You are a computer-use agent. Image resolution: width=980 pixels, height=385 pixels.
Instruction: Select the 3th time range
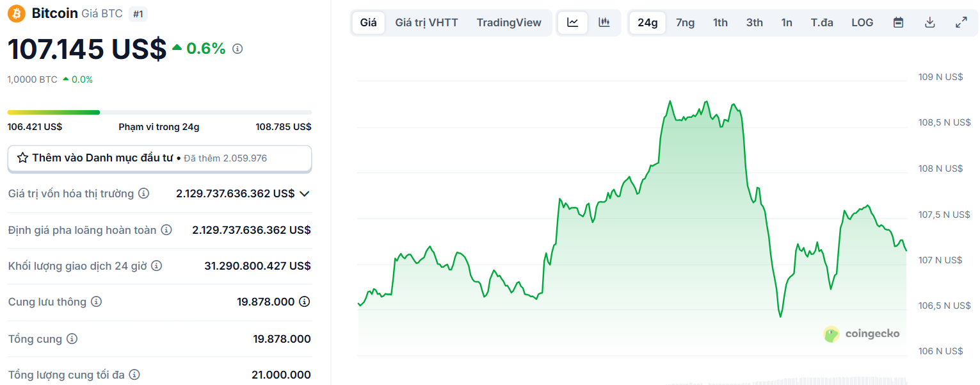click(x=755, y=22)
